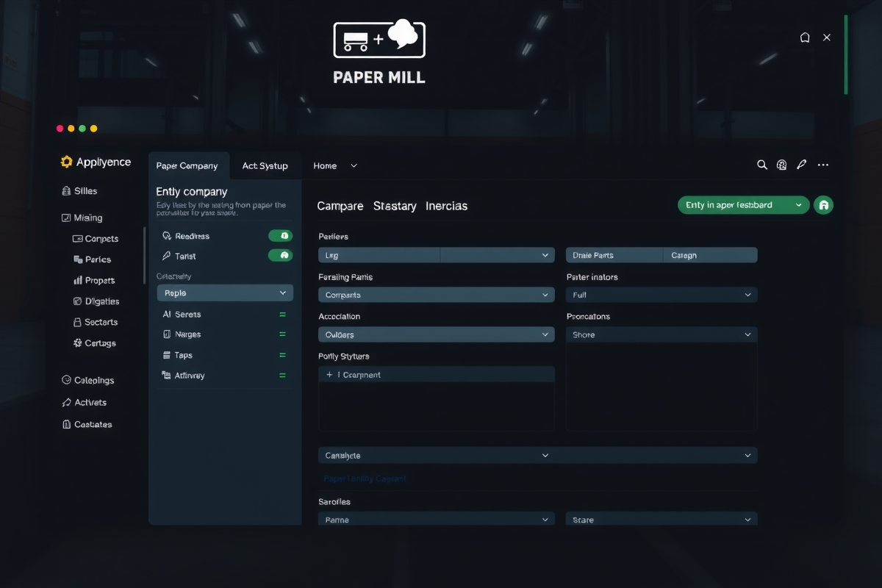Image resolution: width=882 pixels, height=588 pixels.
Task: Select the Campare tab
Action: coord(340,206)
